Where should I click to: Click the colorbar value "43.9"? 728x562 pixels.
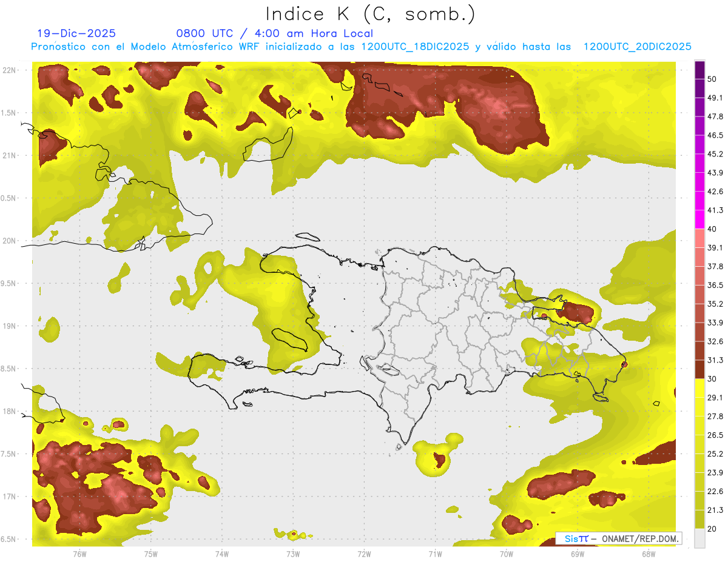(716, 173)
